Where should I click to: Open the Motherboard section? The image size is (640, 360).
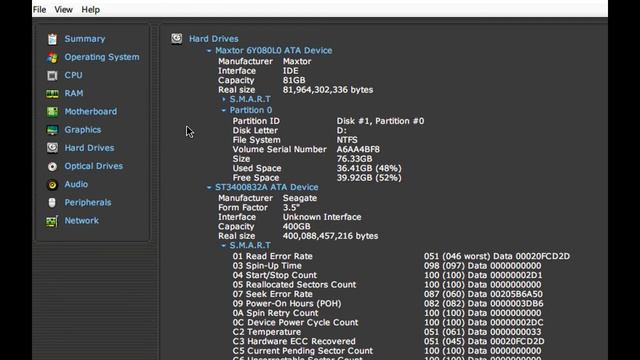91,111
